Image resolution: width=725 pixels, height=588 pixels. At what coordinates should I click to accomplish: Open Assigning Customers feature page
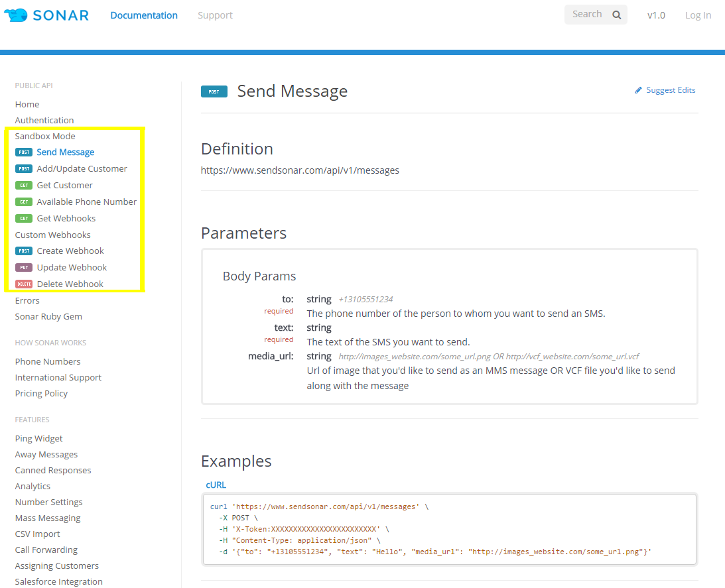pyautogui.click(x=57, y=566)
